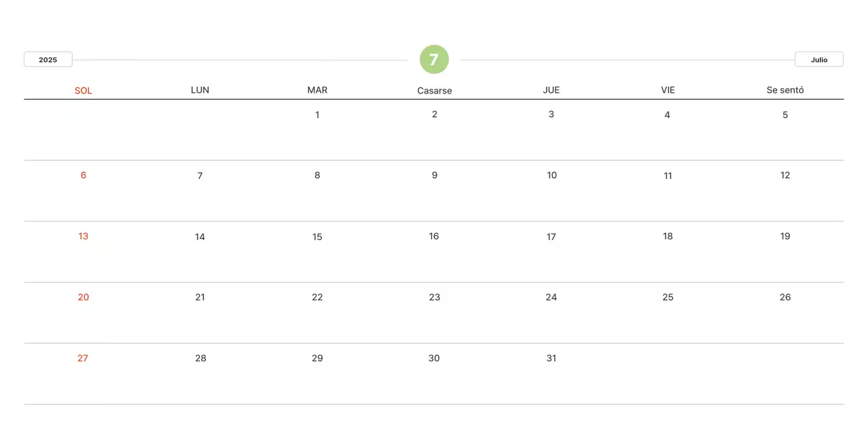The height and width of the screenshot is (425, 868).
Task: Pick Sunday the 6th in red
Action: click(x=83, y=175)
